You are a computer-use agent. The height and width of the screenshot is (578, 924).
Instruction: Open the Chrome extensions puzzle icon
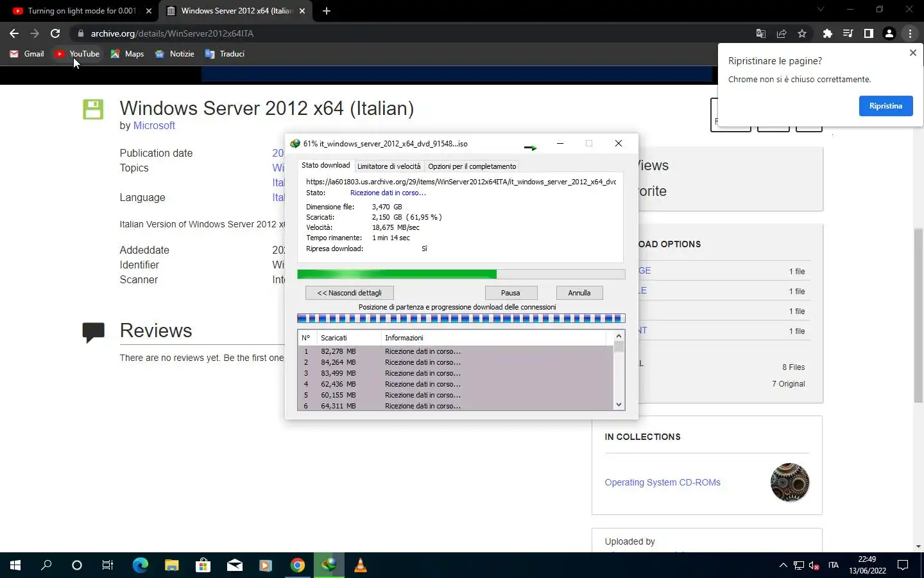pos(828,33)
